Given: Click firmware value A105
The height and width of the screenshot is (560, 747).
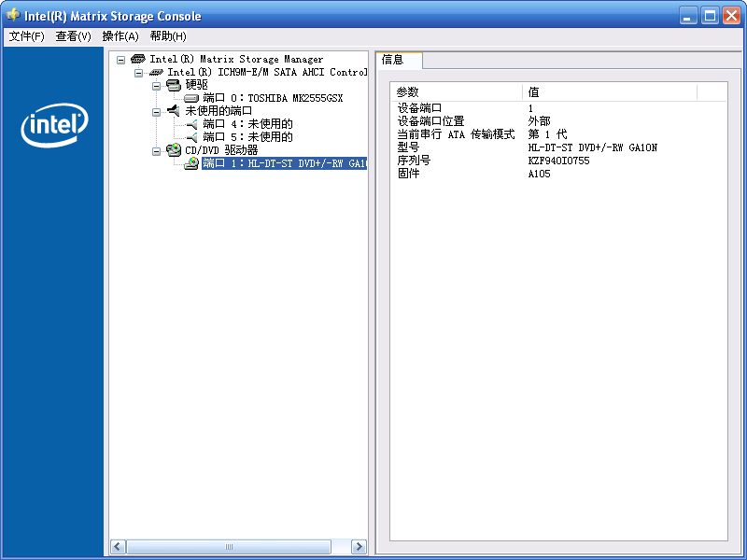Looking at the screenshot, I should tap(540, 174).
